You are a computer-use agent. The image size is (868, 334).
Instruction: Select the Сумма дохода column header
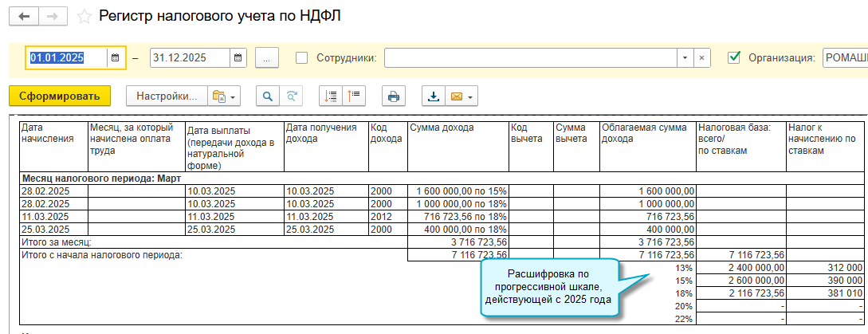click(x=458, y=146)
